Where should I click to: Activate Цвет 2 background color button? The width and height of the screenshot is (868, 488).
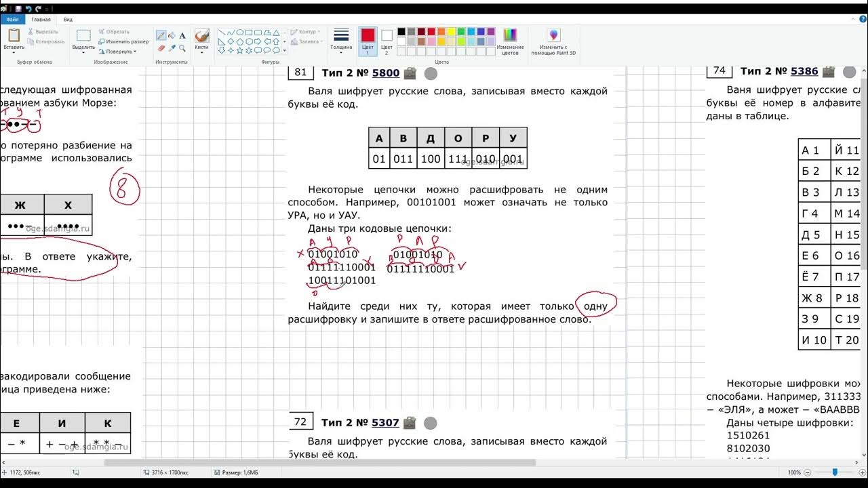pos(387,42)
